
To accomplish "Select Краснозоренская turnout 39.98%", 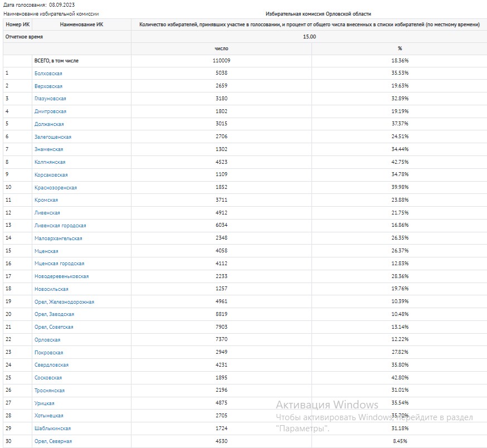I will coord(400,187).
